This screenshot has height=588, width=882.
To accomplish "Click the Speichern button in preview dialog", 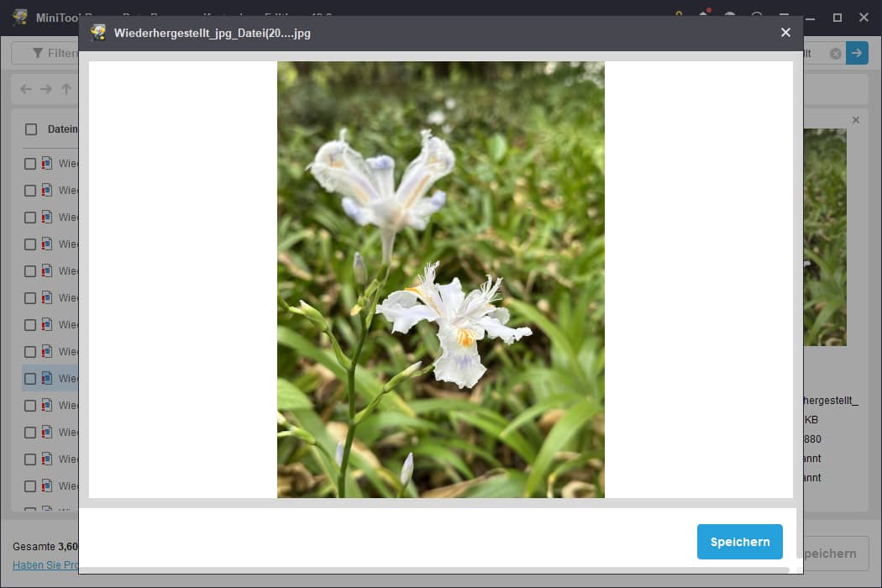I will (x=740, y=542).
